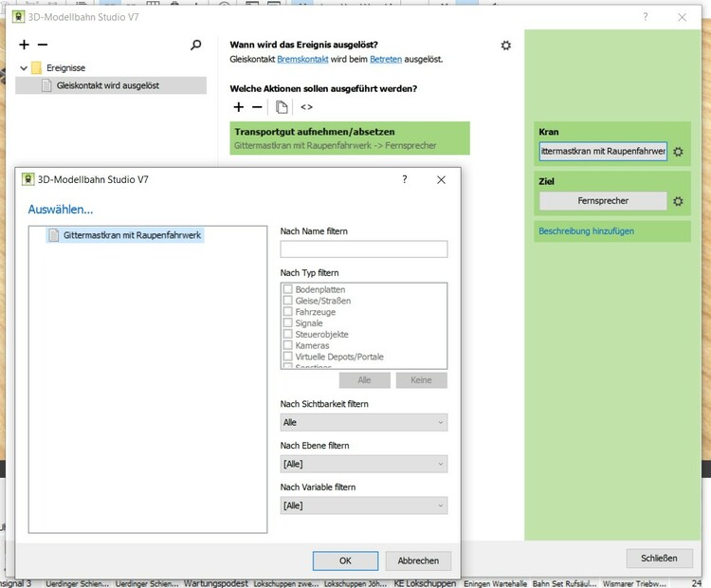Open event search with the magnifier icon
This screenshot has width=711, height=588.
point(196,45)
